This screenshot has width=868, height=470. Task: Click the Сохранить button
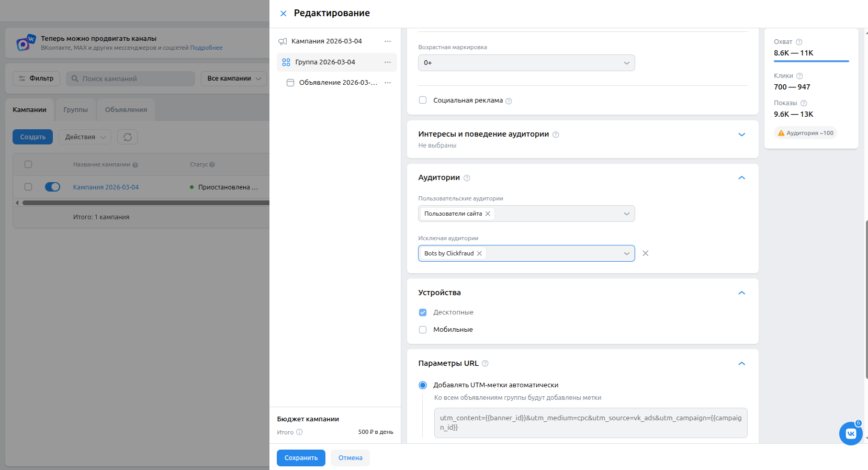coord(301,458)
